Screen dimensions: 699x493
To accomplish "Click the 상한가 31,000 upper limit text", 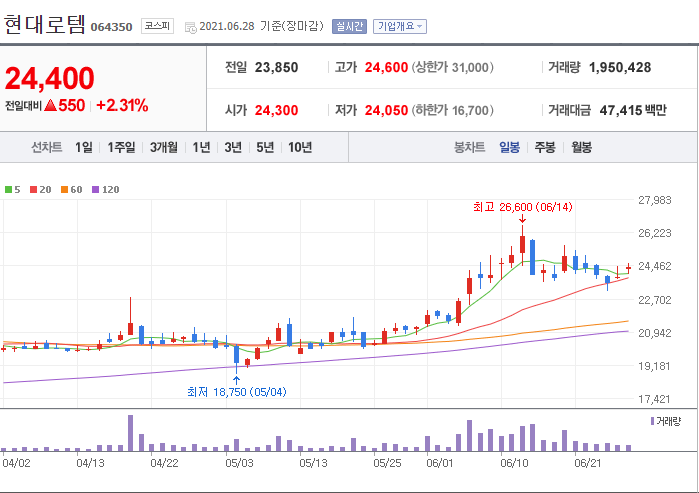I will tap(452, 67).
